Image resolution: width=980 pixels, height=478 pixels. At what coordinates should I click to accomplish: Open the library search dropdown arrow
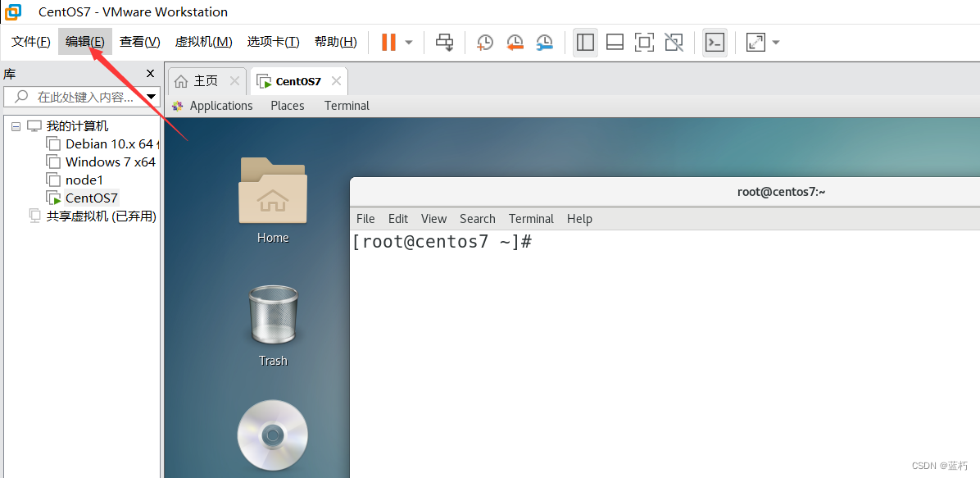(152, 97)
